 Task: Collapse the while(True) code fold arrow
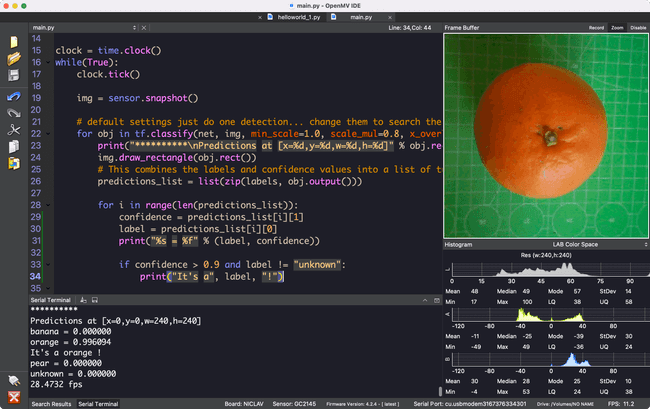pyautogui.click(x=49, y=62)
